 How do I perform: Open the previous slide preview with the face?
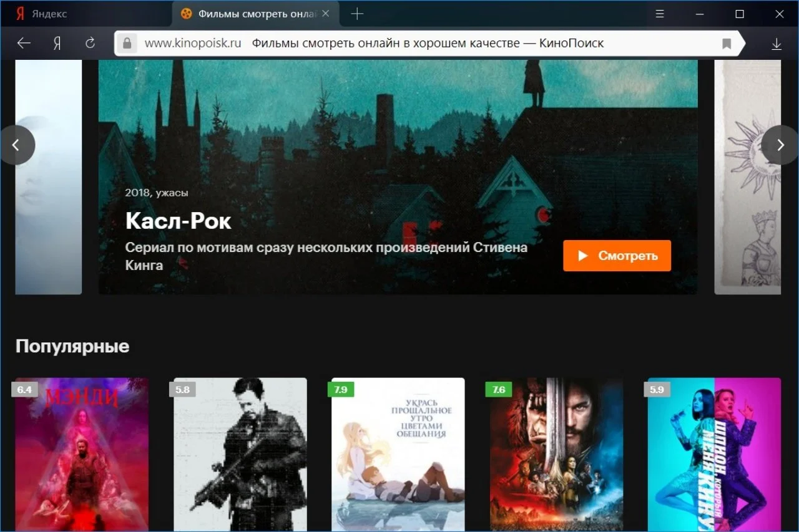point(49,177)
